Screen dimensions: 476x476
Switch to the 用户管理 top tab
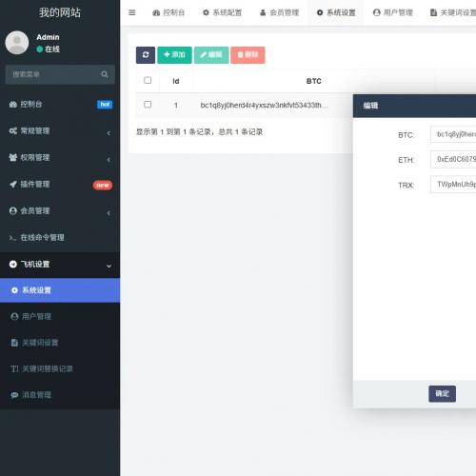click(x=393, y=12)
